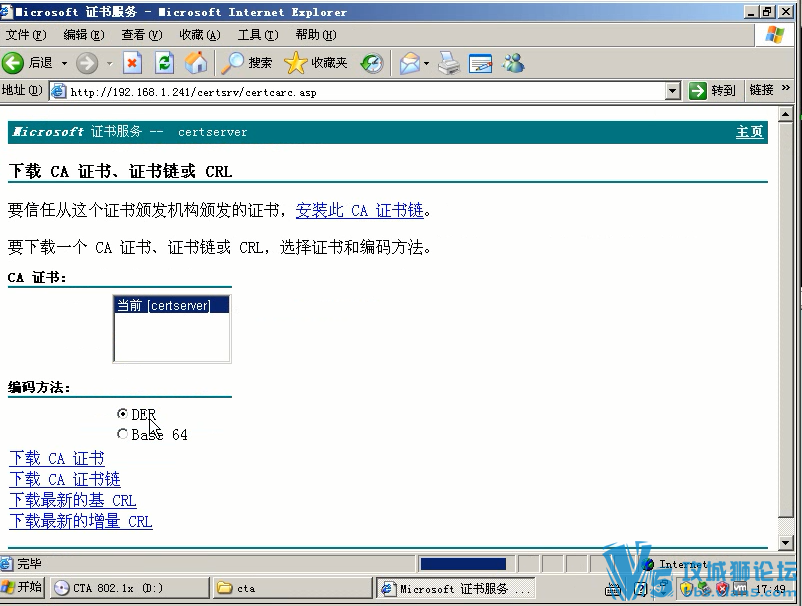
Task: Click 下载最新的增量 CRL link
Action: point(81,521)
